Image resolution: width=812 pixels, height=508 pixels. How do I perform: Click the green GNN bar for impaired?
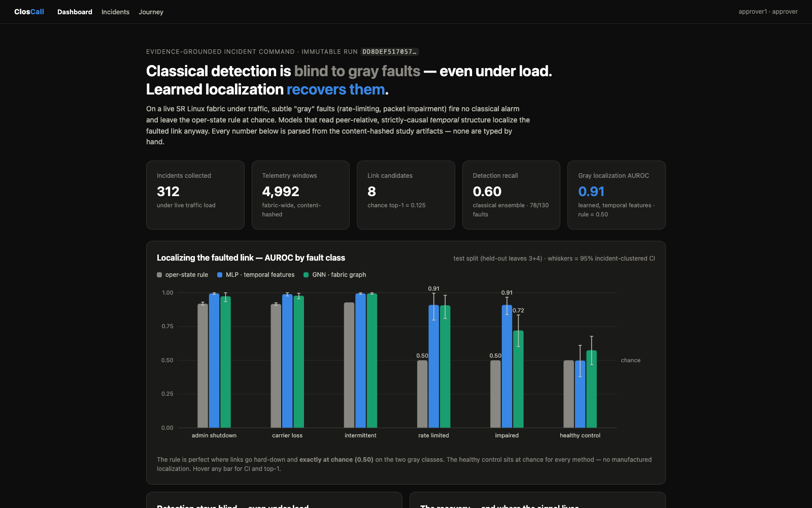coord(518,379)
